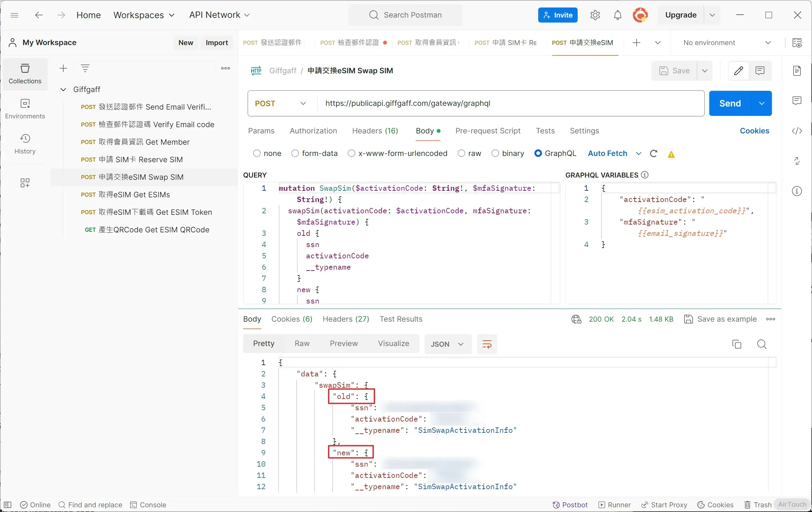Viewport: 812px width, 512px height.
Task: Open the notifications bell
Action: 617,15
